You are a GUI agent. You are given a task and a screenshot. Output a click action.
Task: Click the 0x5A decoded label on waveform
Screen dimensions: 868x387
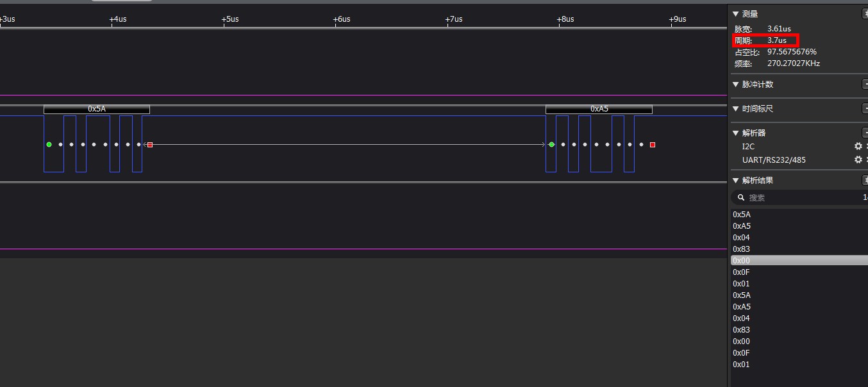pos(97,110)
